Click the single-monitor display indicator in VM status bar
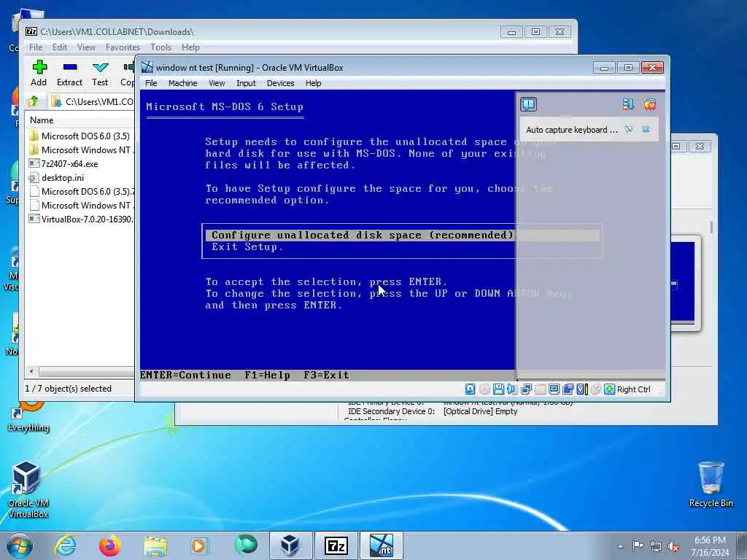 pos(554,389)
